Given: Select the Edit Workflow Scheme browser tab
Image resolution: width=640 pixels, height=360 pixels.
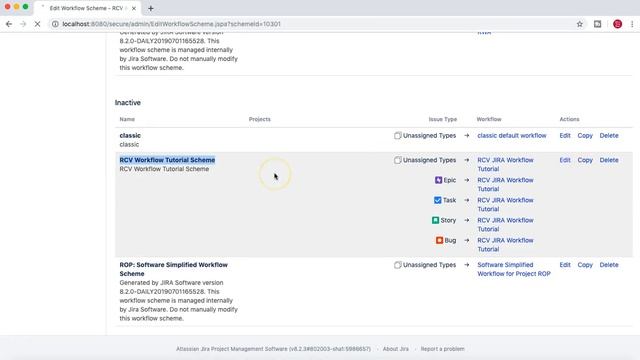Looking at the screenshot, I should point(88,8).
